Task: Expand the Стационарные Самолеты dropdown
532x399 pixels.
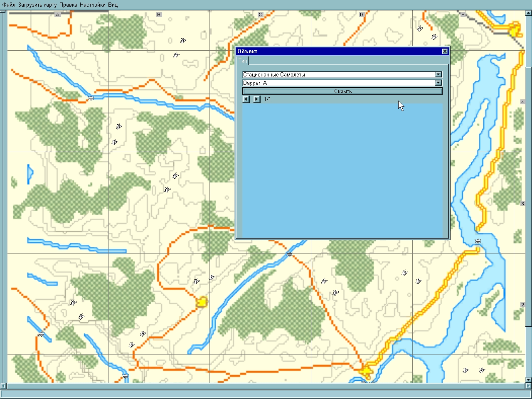Action: [x=438, y=74]
